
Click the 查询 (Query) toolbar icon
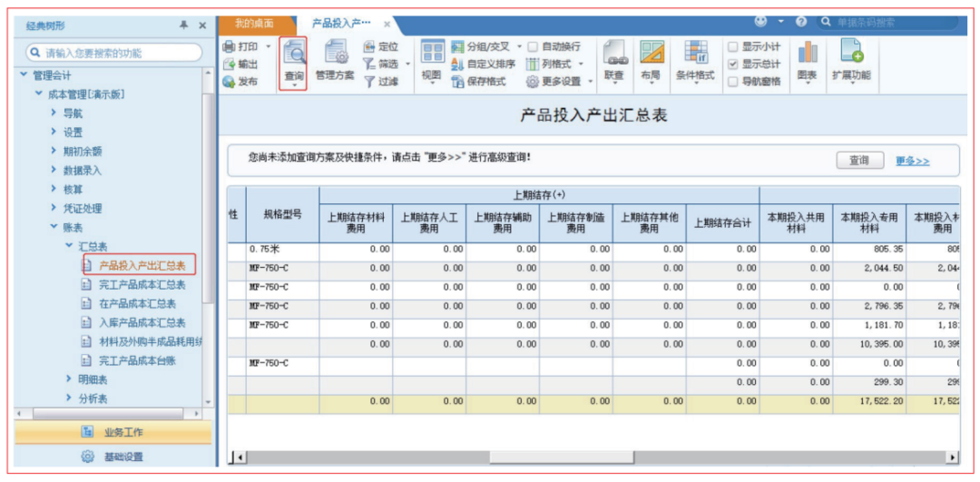click(x=293, y=56)
